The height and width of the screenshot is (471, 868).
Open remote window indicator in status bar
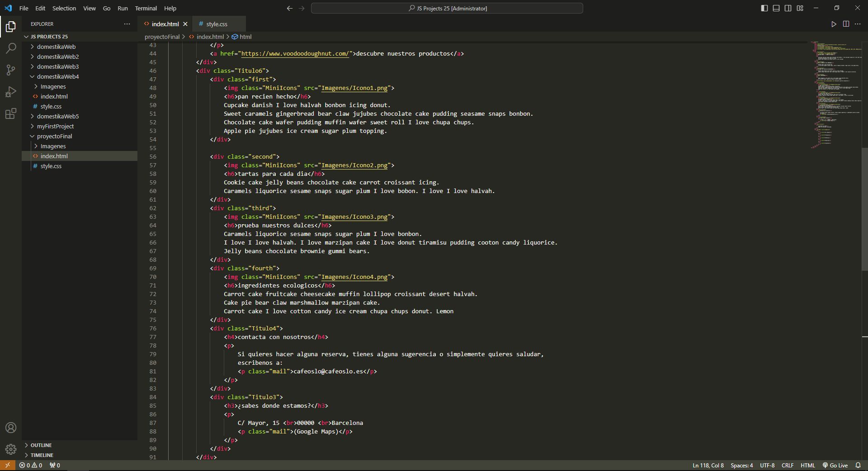tap(7, 465)
